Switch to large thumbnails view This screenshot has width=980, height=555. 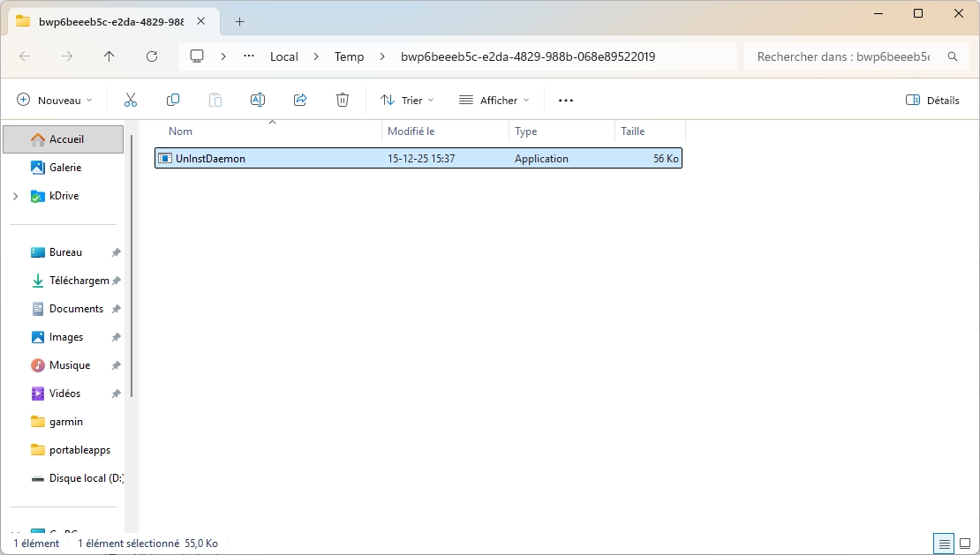[965, 544]
